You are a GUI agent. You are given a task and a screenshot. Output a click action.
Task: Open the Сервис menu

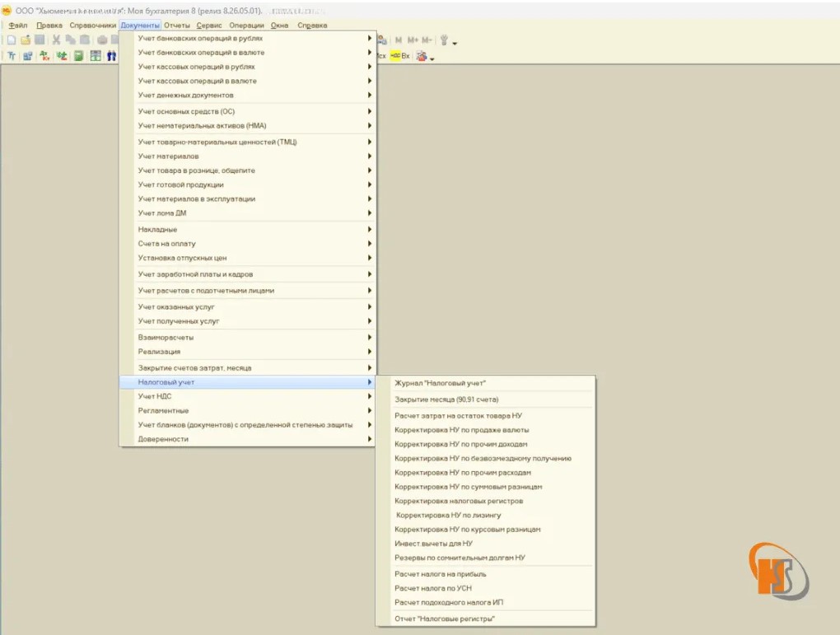point(209,26)
